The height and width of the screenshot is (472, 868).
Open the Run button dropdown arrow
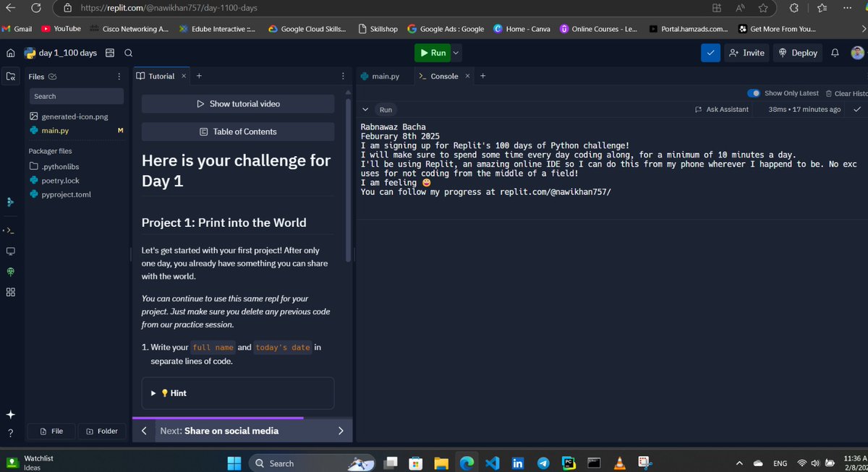pos(456,53)
